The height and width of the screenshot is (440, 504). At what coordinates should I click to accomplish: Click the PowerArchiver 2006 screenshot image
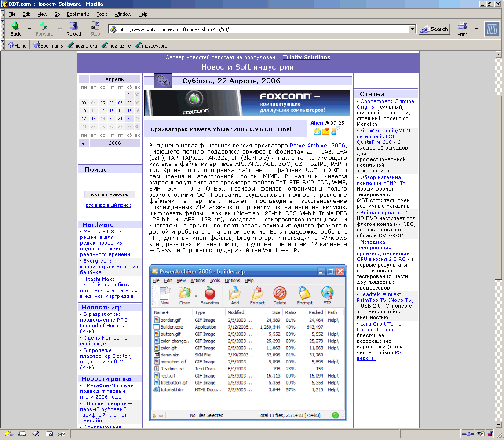point(248,343)
